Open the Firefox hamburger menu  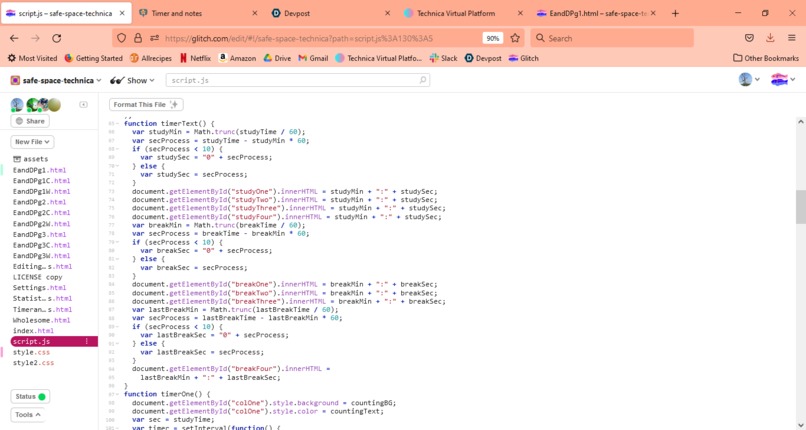792,38
